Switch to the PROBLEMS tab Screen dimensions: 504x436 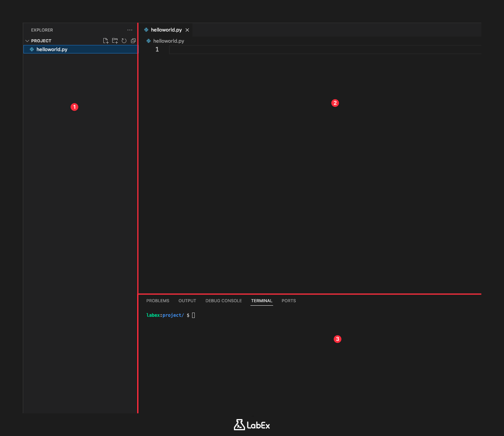(x=157, y=301)
